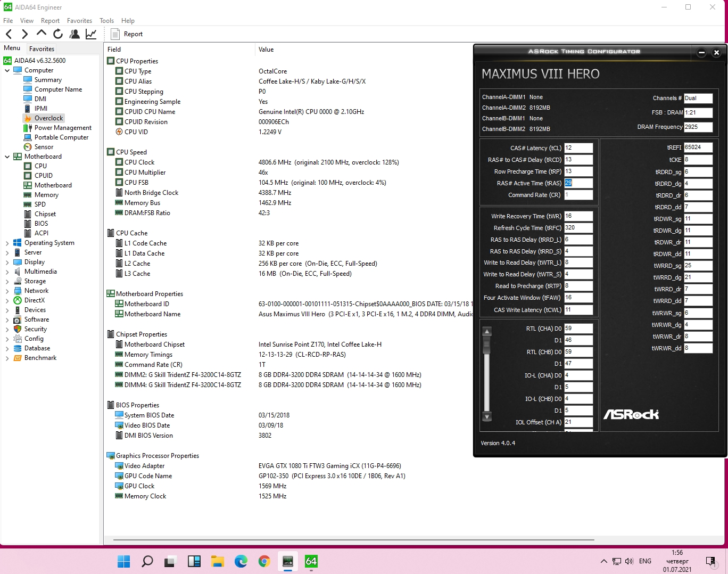Go up one level with Up arrow
Screen dimensions: 728x574
(42, 34)
